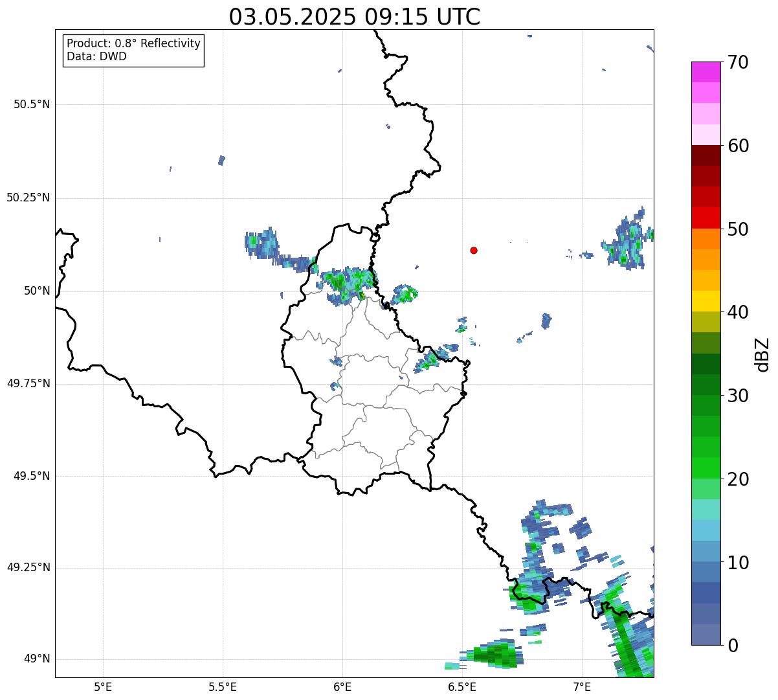The height and width of the screenshot is (700, 778).
Task: Click the longitude label 6.5°E
Action: [x=462, y=686]
